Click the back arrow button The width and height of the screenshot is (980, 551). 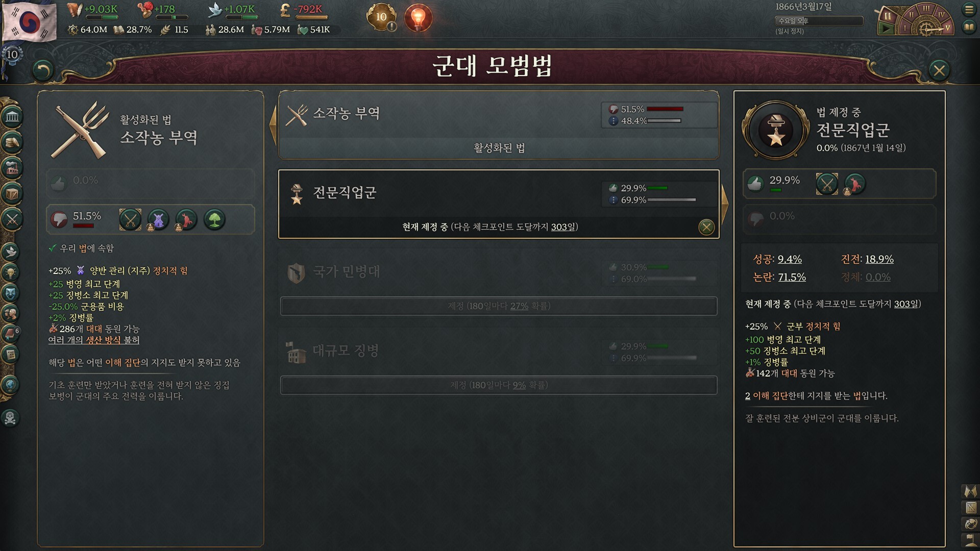point(43,70)
